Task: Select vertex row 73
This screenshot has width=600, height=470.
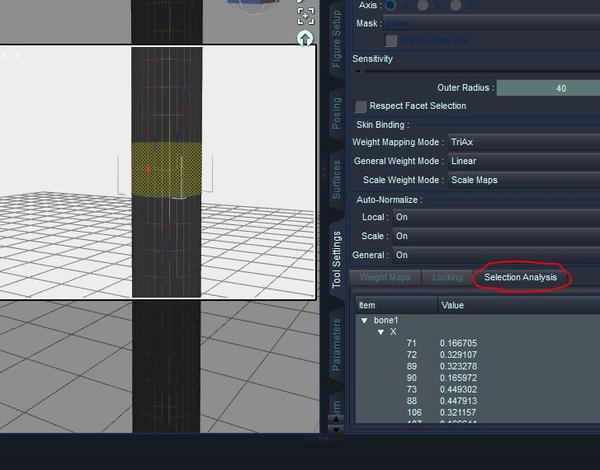Action: (x=411, y=389)
